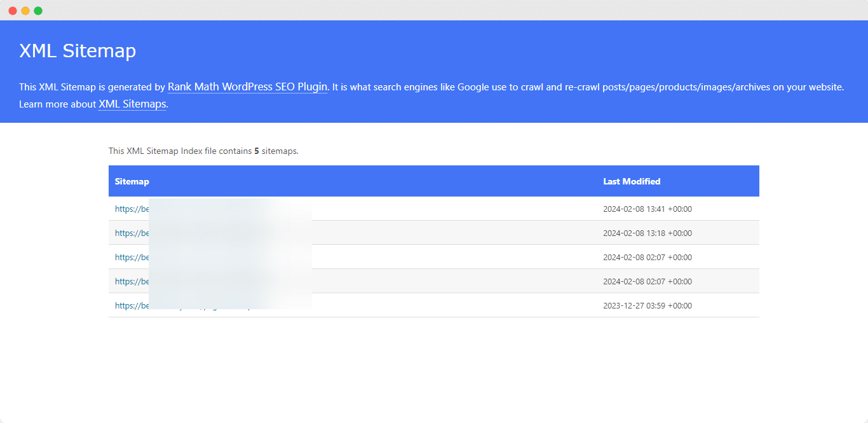The width and height of the screenshot is (868, 423).
Task: Select the third row 02:07 timestamp cell
Action: [x=647, y=257]
